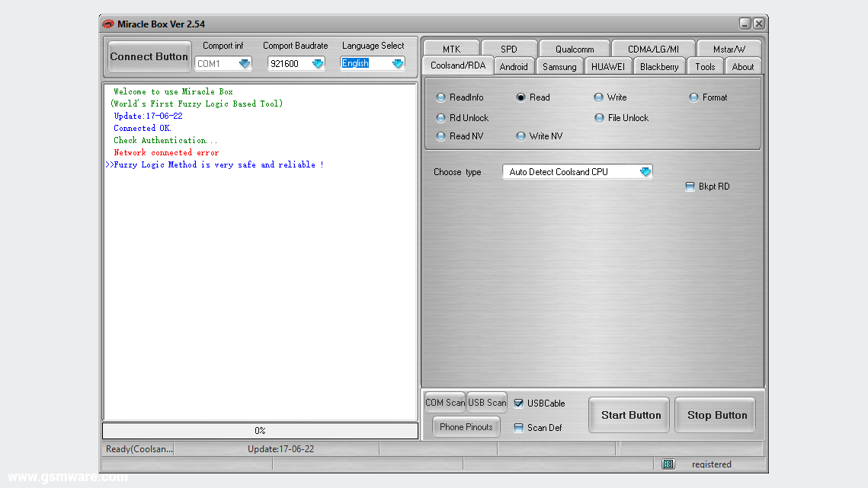Open the Blackberry tab
868x488 pixels.
(x=659, y=66)
